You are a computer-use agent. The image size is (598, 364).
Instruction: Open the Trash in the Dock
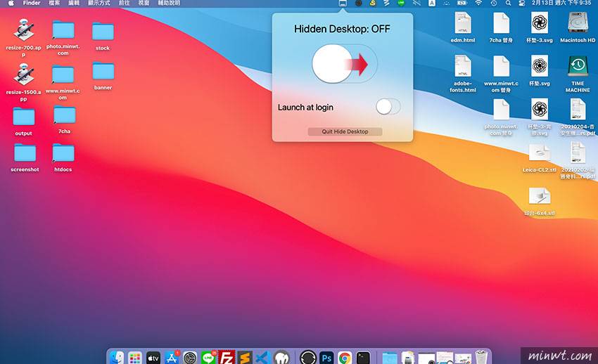click(481, 357)
